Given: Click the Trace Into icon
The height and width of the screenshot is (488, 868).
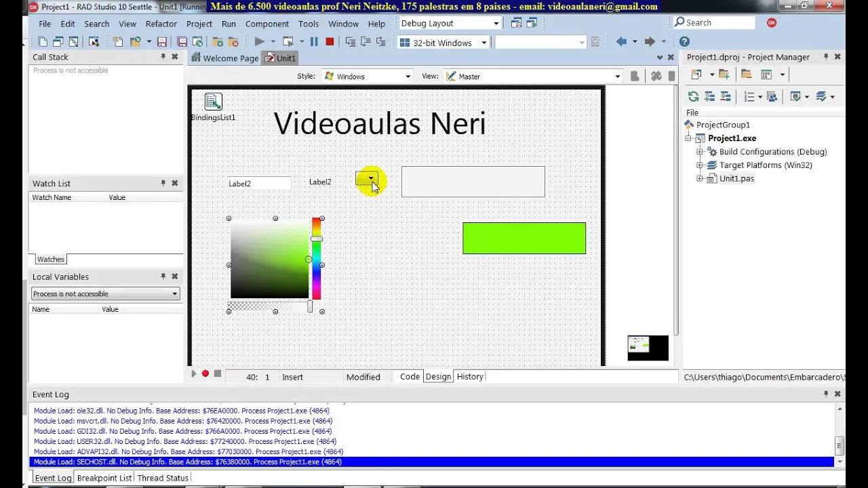Looking at the screenshot, I should pos(350,42).
